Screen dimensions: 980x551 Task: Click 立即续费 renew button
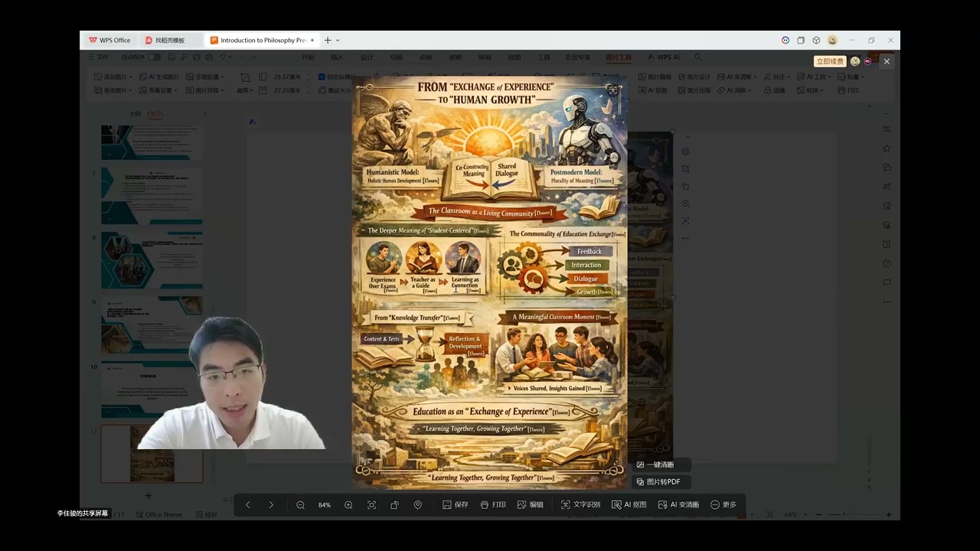click(830, 61)
